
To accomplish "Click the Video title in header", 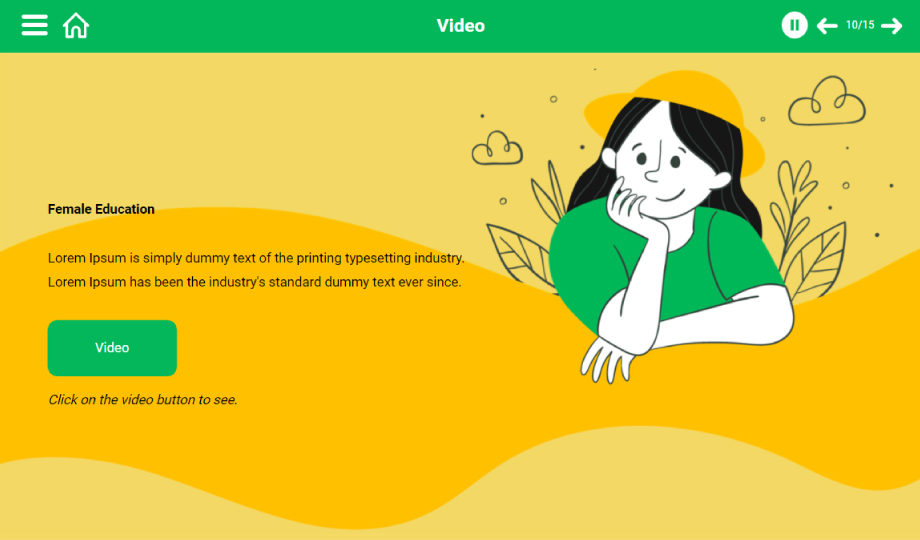I will [461, 26].
